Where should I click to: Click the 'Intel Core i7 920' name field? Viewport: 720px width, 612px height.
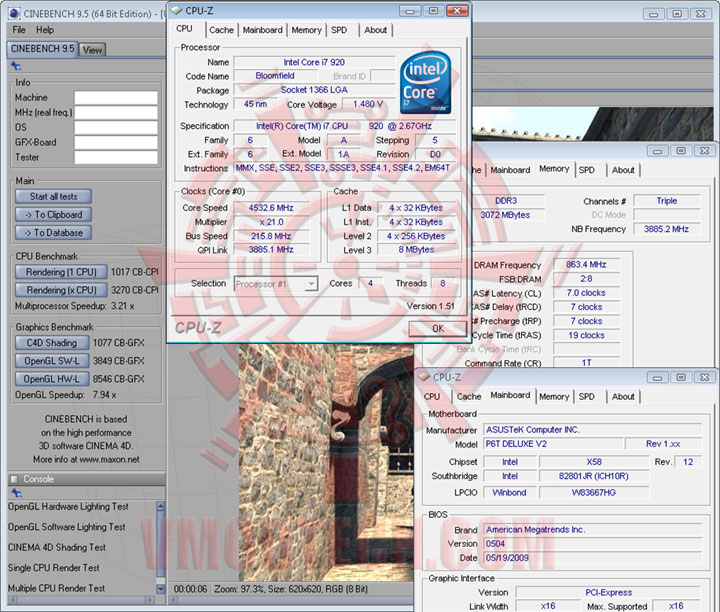(x=314, y=62)
